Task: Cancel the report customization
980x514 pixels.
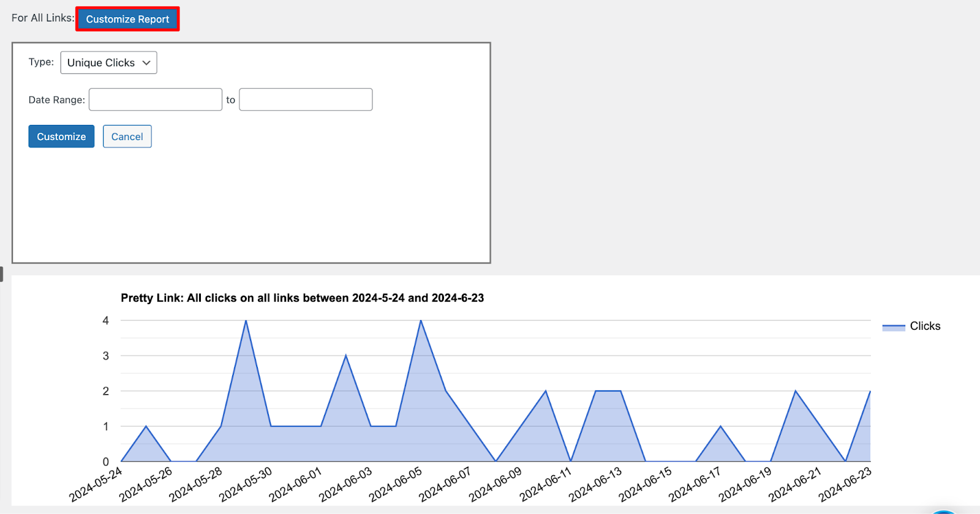Action: 127,136
